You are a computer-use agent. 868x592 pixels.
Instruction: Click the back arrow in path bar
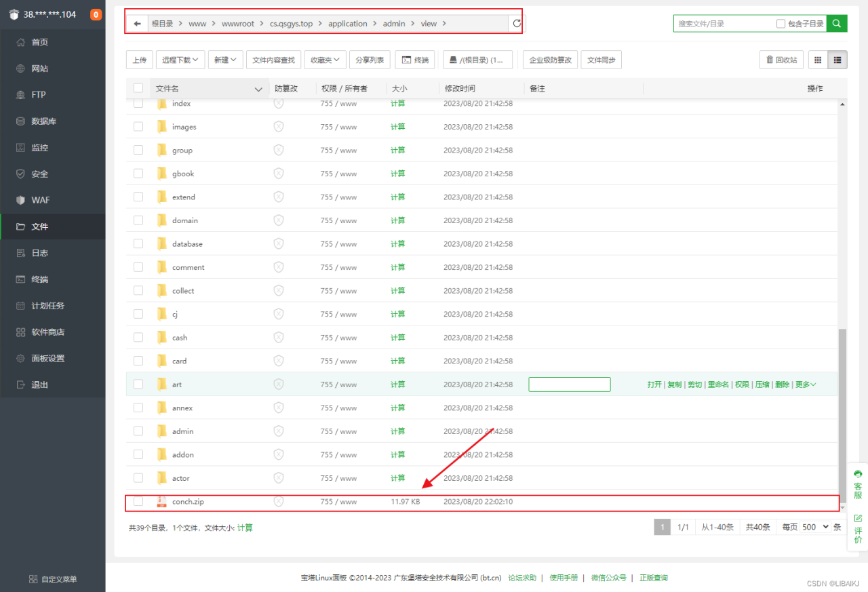tap(138, 24)
